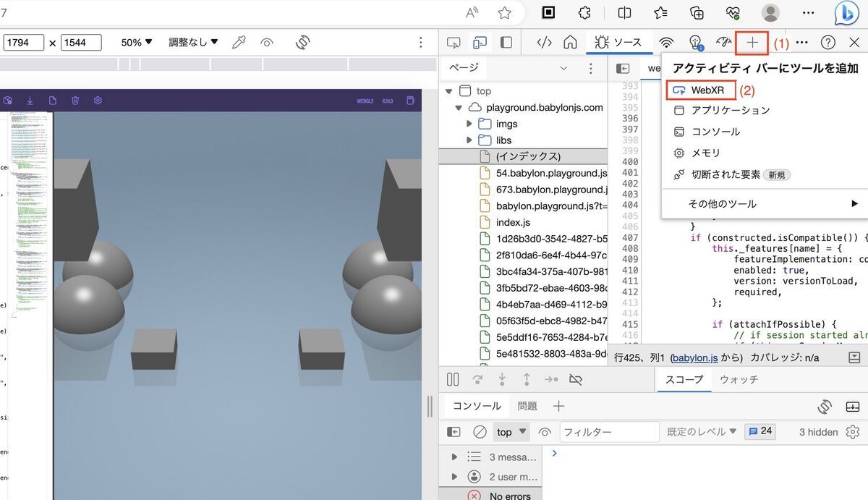Open the Babylon inspector settings gear

pyautogui.click(x=98, y=101)
